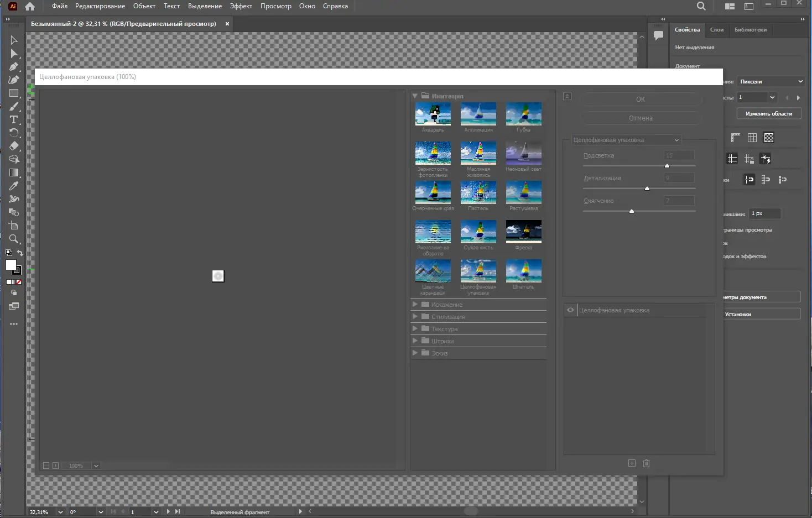
Task: Close the Безымянный-2 document tab
Action: click(x=227, y=24)
